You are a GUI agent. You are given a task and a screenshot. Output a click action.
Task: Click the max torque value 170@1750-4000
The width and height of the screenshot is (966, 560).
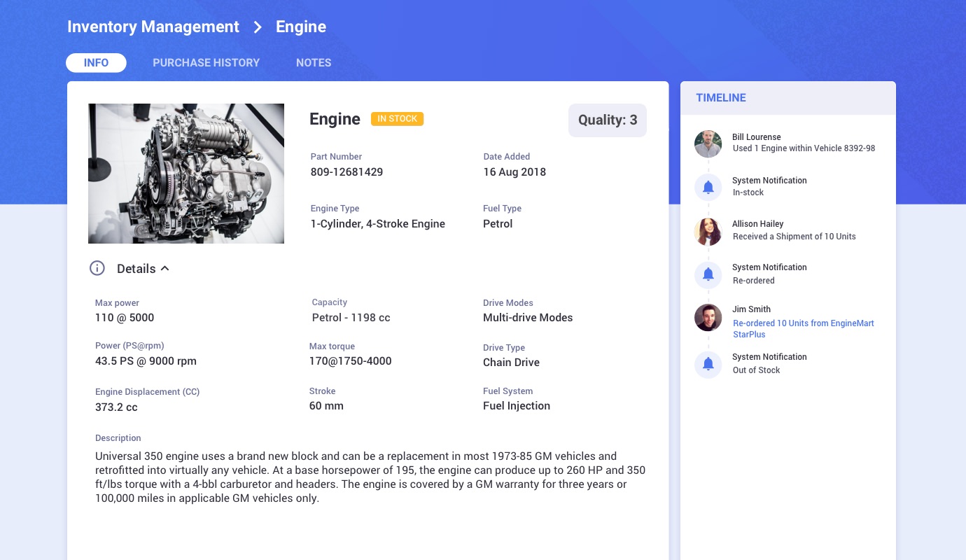click(x=351, y=361)
